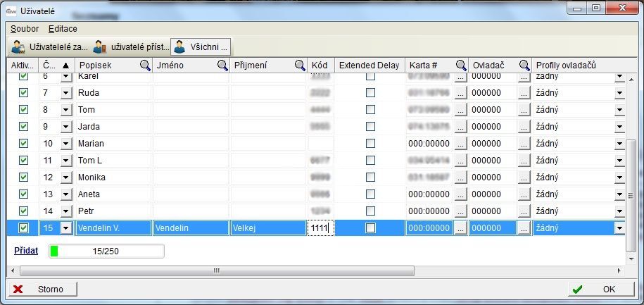Click the ellipsis button next to Aneta's card number
Image resolution: width=644 pixels, height=305 pixels.
[x=460, y=194]
